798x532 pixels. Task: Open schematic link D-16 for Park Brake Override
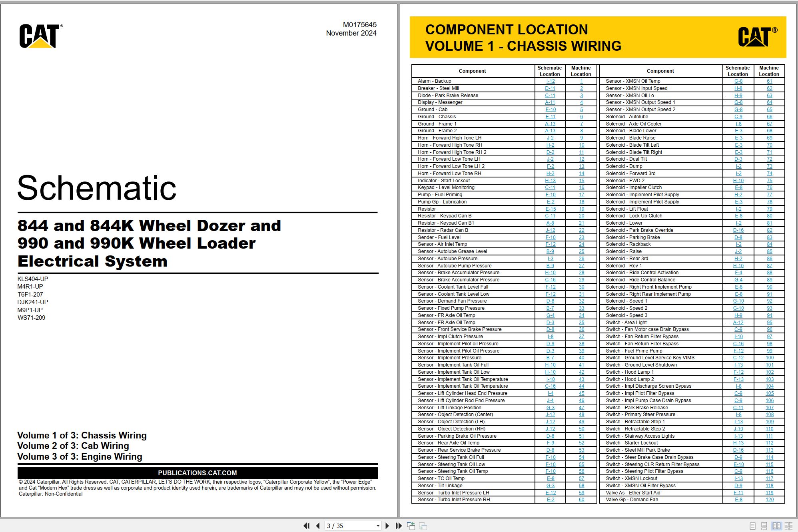tap(738, 230)
